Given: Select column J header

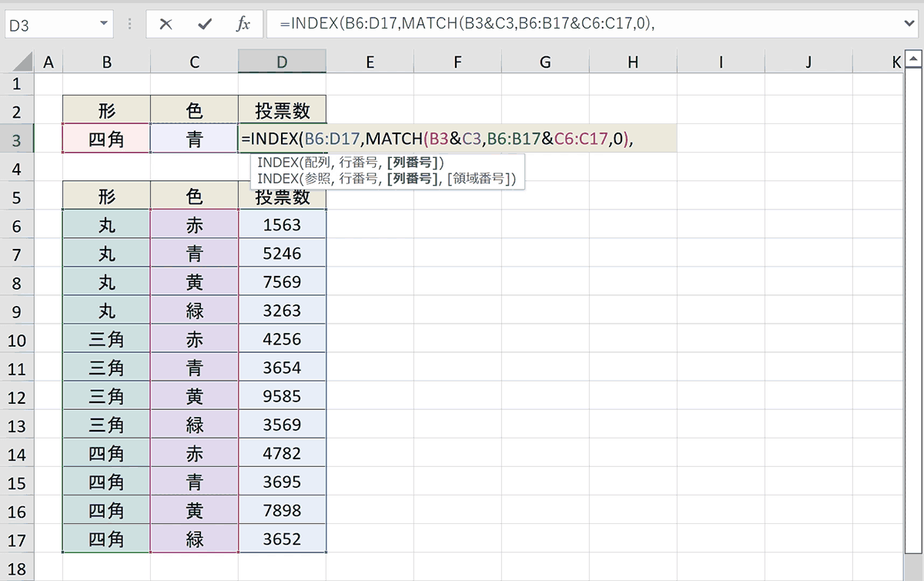Looking at the screenshot, I should 808,62.
